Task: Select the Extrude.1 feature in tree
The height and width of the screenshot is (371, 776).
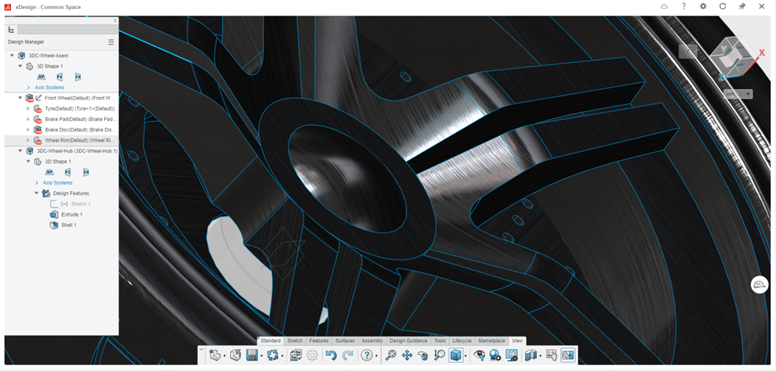Action: tap(72, 215)
